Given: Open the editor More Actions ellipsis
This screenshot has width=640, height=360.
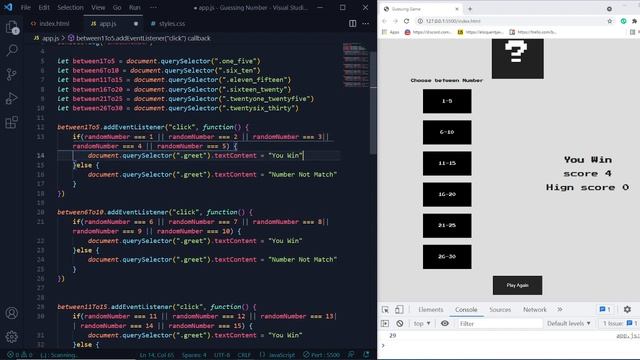Looking at the screenshot, I should point(366,24).
